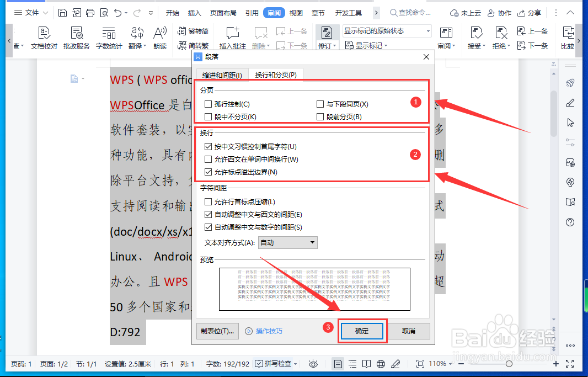Expand 拒绝 dropdown
Viewport: 588px width, 377px height.
coord(509,46)
